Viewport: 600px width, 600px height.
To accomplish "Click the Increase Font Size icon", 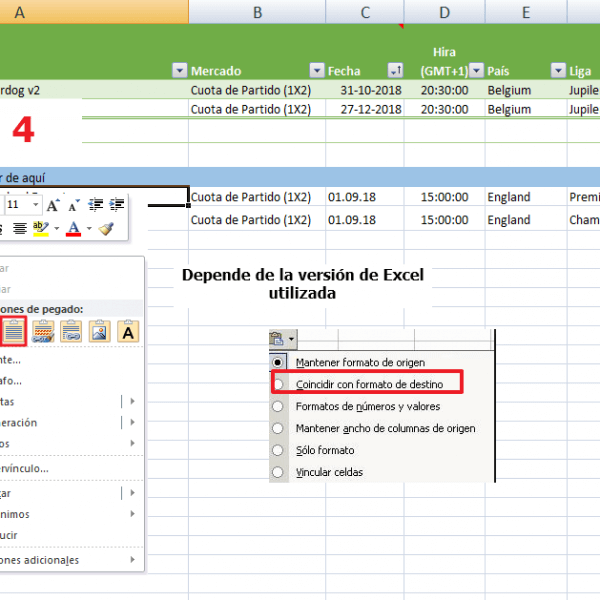I will tap(53, 205).
